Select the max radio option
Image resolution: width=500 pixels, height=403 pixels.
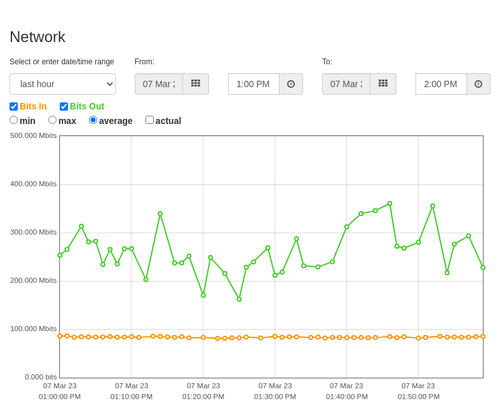click(x=52, y=120)
